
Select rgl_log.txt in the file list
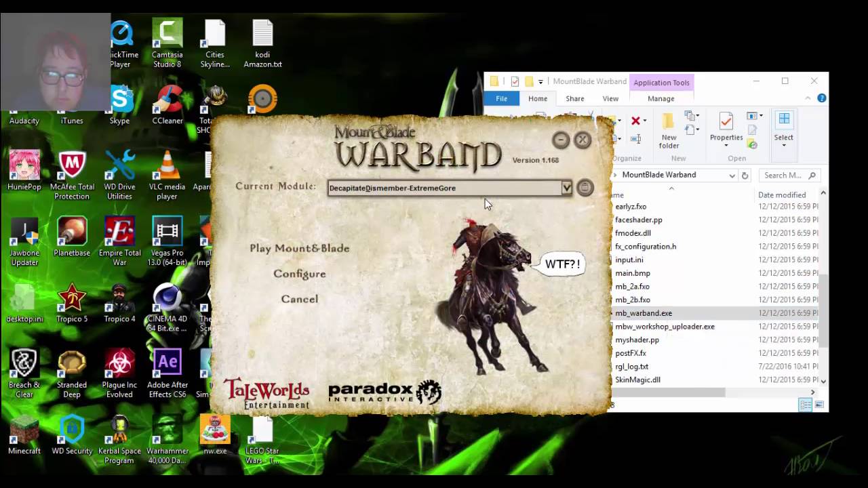click(631, 367)
